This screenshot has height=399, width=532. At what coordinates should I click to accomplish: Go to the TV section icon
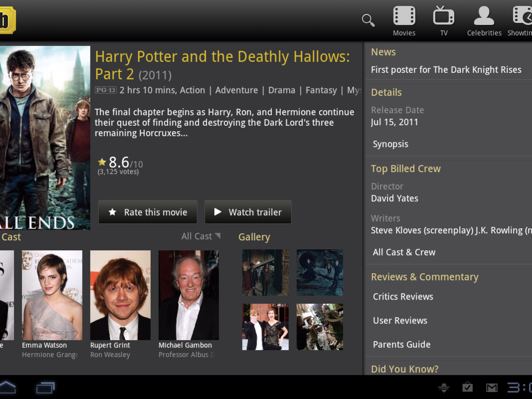(444, 21)
